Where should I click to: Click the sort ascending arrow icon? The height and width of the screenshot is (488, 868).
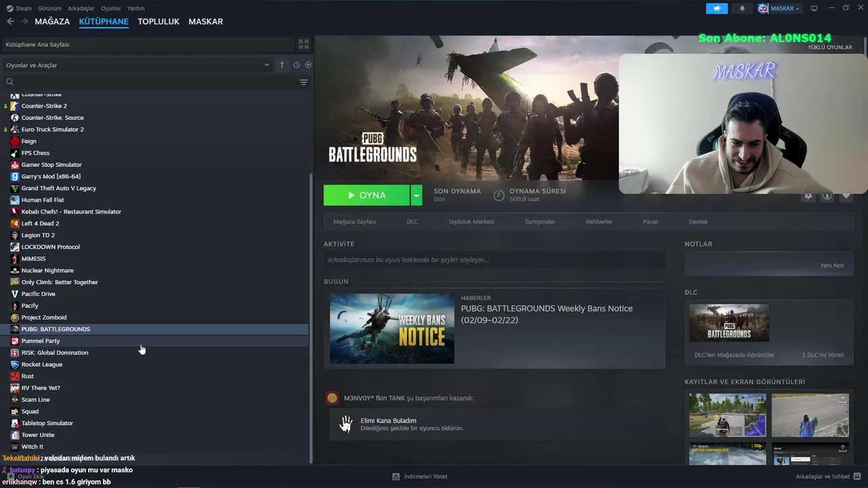coord(282,65)
